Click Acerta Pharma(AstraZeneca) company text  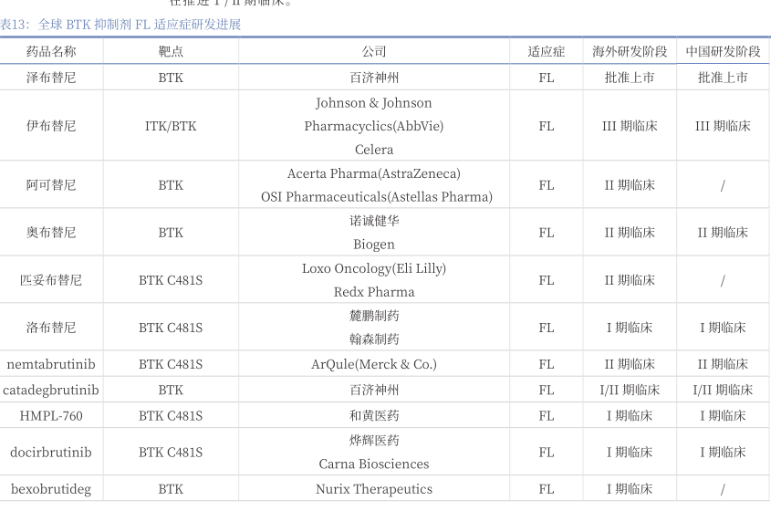pos(374,173)
